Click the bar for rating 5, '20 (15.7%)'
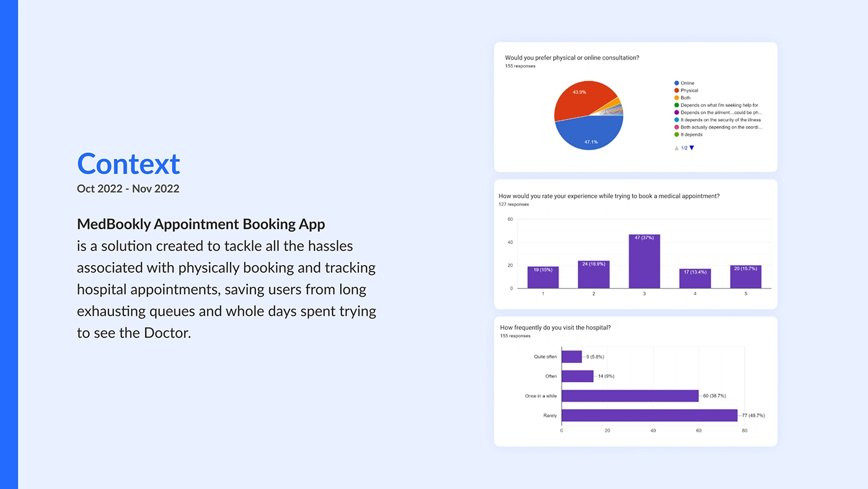Image resolution: width=868 pixels, height=489 pixels. point(746,277)
